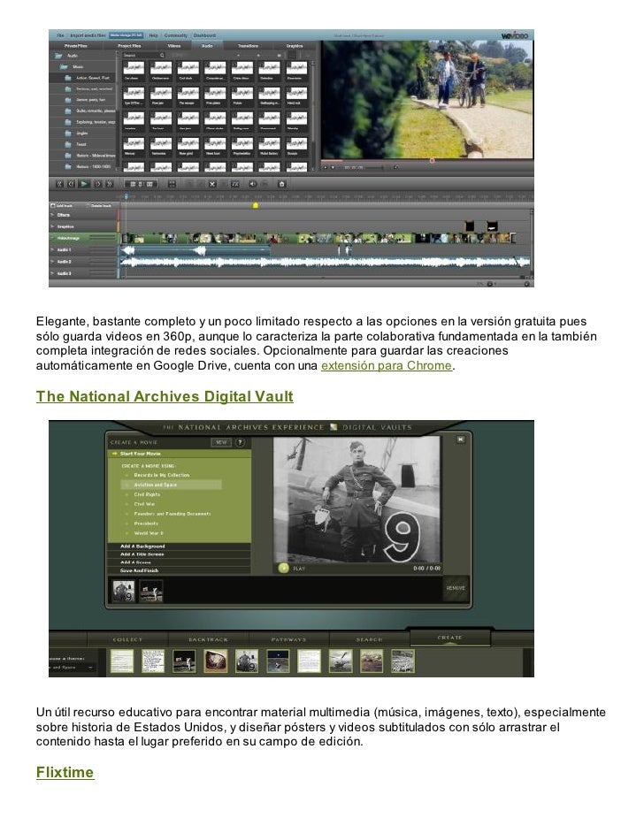Image resolution: width=644 pixels, height=833 pixels.
Task: Select the 'Action, Speed, Fun' music folder
Action: coord(93,78)
